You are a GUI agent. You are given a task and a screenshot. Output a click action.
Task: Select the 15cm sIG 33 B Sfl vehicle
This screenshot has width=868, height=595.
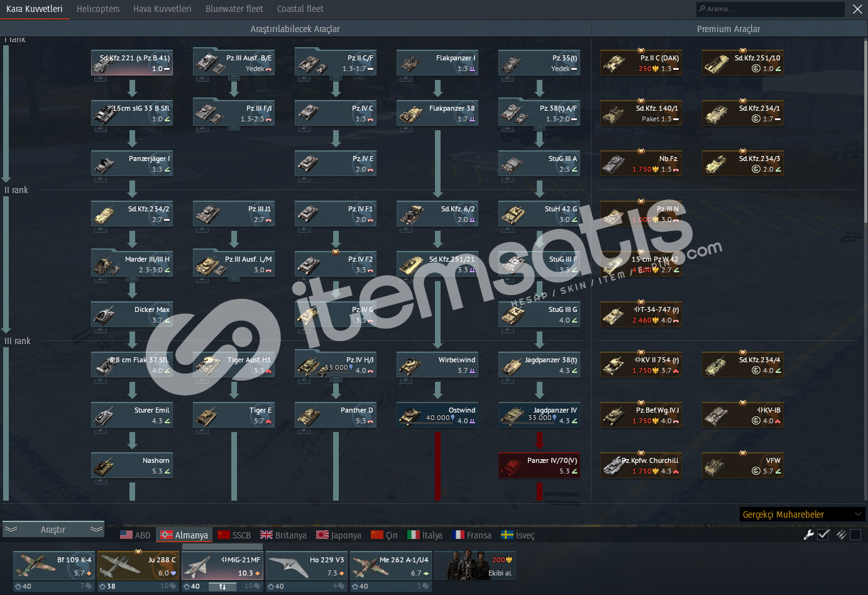click(132, 113)
